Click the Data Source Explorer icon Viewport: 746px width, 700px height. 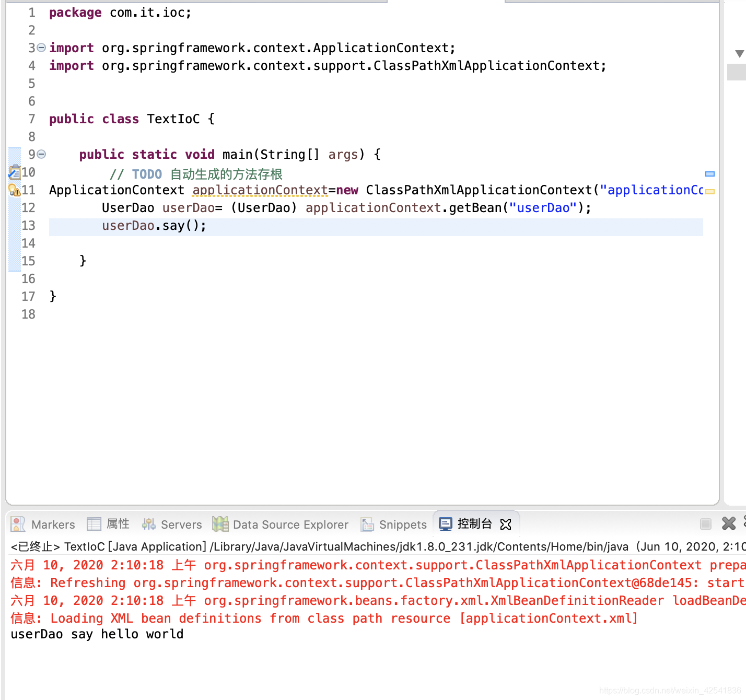tap(220, 524)
